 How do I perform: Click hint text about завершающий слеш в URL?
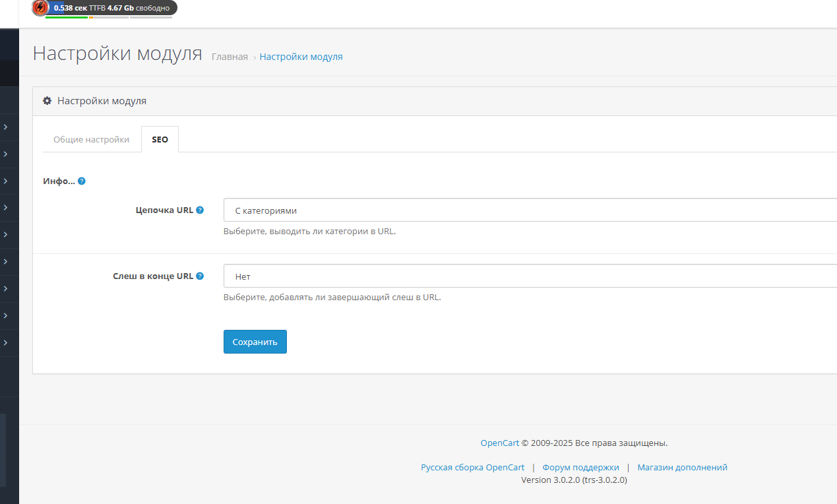click(332, 298)
